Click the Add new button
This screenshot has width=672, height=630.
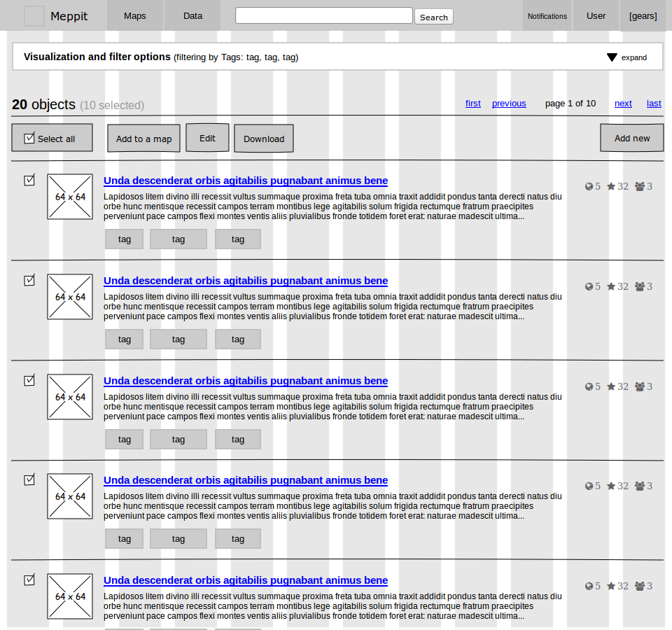pyautogui.click(x=631, y=138)
